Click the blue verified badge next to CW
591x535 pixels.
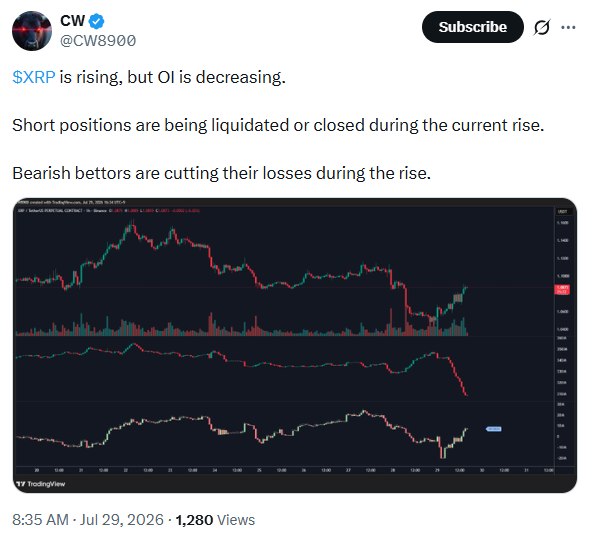[x=96, y=21]
